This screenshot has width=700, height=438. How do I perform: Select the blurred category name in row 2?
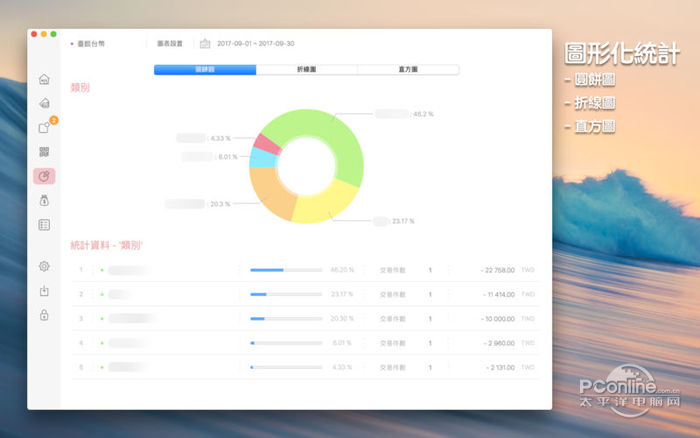pos(119,294)
